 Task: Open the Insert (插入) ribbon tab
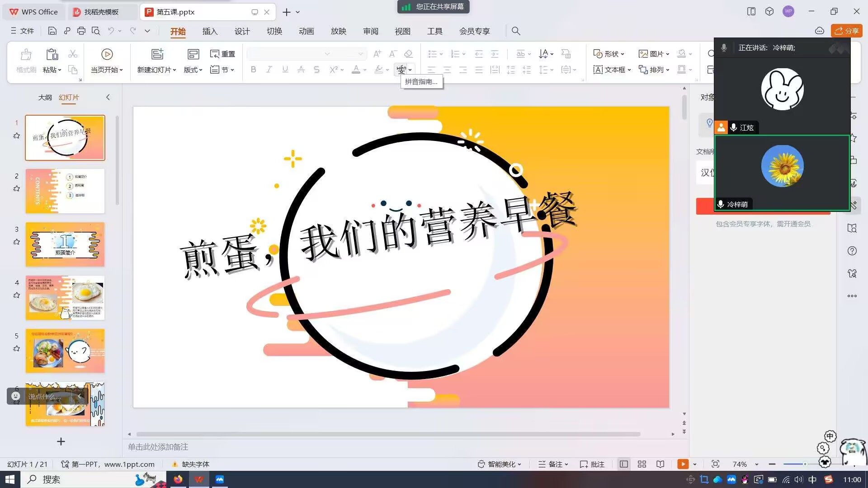[x=210, y=31]
